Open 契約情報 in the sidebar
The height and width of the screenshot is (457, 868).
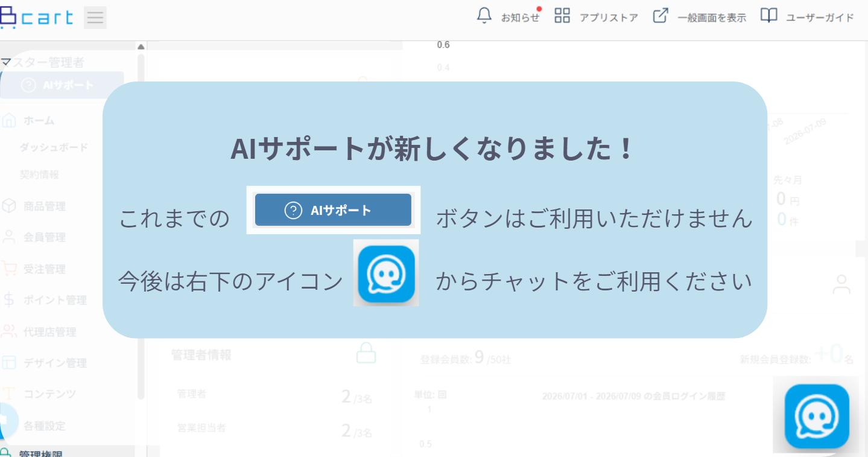pos(39,175)
